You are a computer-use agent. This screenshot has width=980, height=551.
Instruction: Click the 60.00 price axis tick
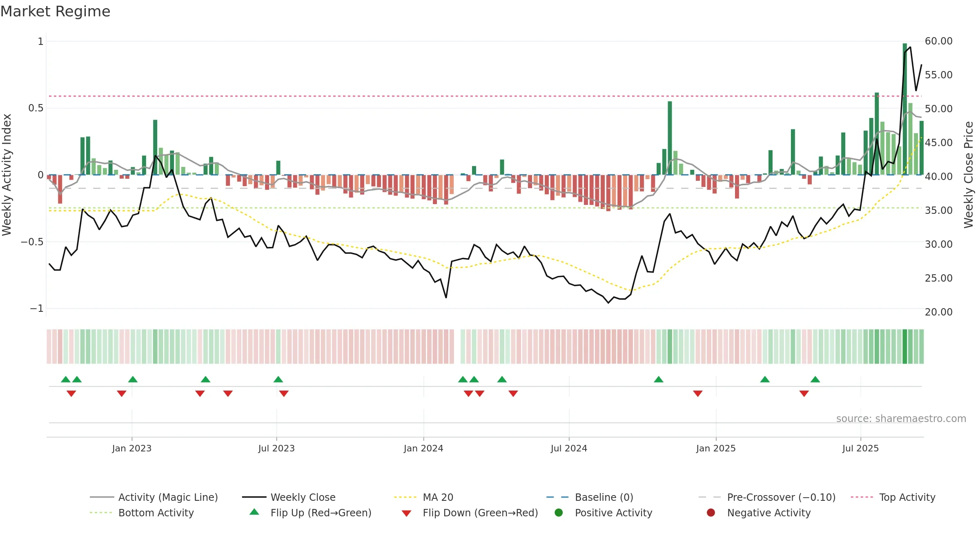tap(939, 41)
